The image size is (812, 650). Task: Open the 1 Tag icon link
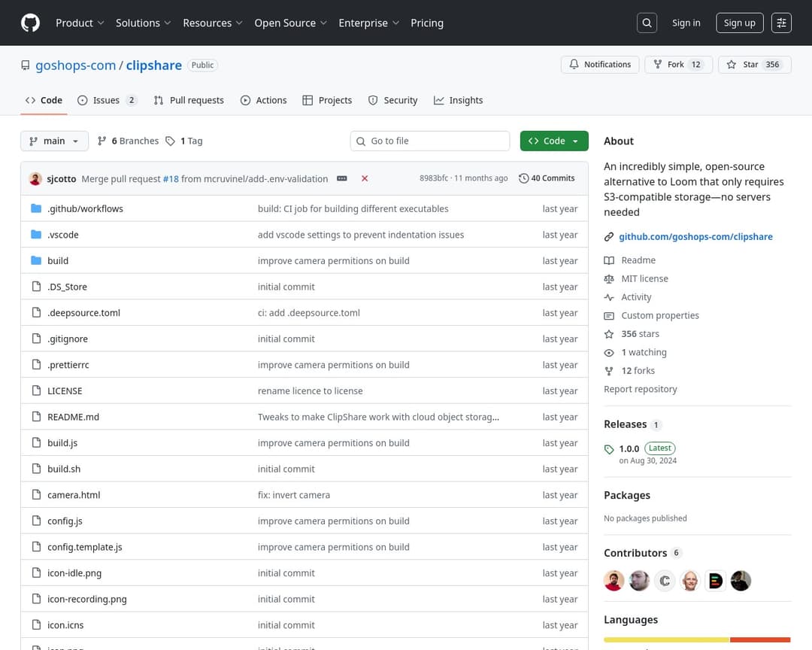(x=184, y=141)
